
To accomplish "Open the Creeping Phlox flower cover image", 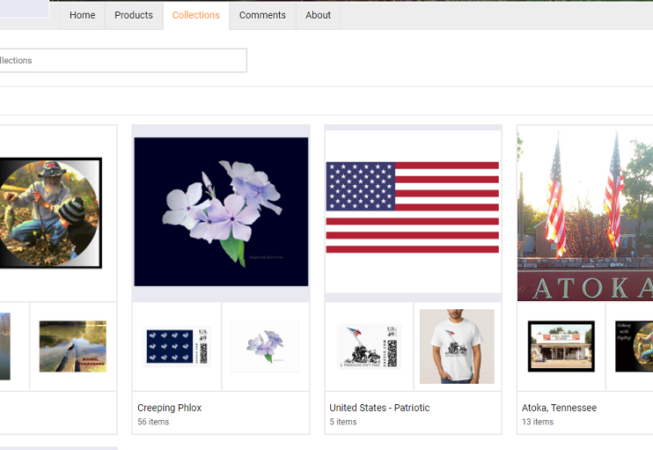I will pyautogui.click(x=221, y=212).
